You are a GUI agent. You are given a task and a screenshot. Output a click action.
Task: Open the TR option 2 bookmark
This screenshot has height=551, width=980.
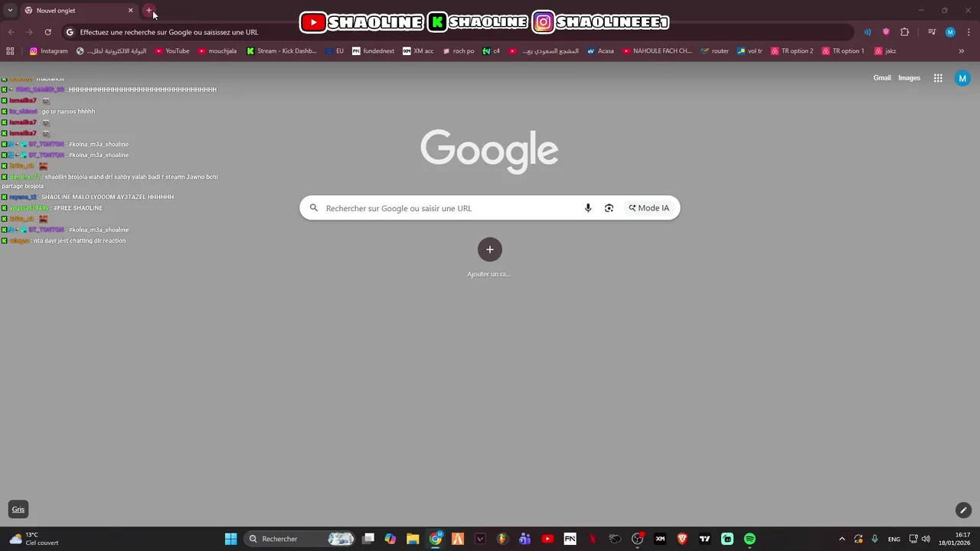792,51
